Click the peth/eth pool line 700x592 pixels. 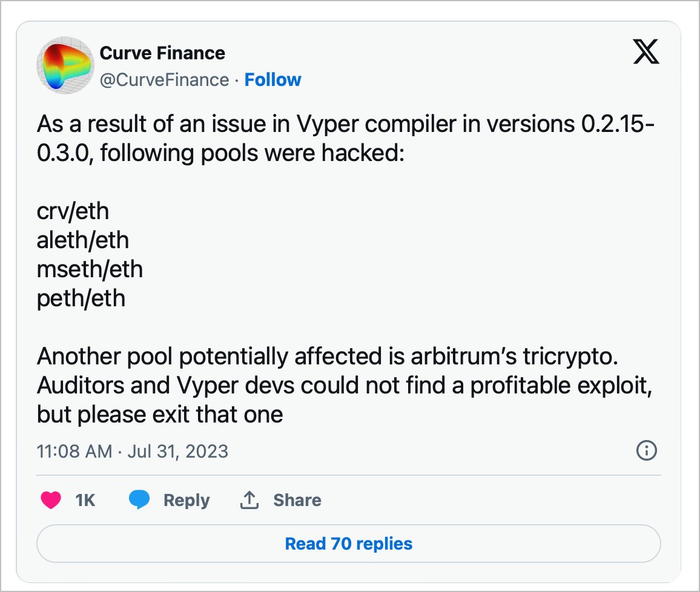(81, 298)
